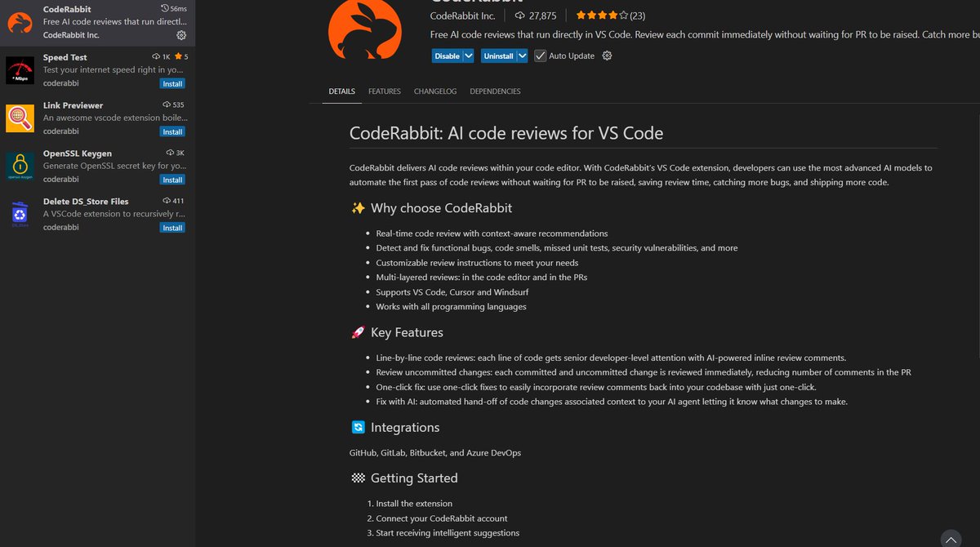Click 'GitHub, GitLab, Bitbucket, and Azure DevOps' text

435,452
